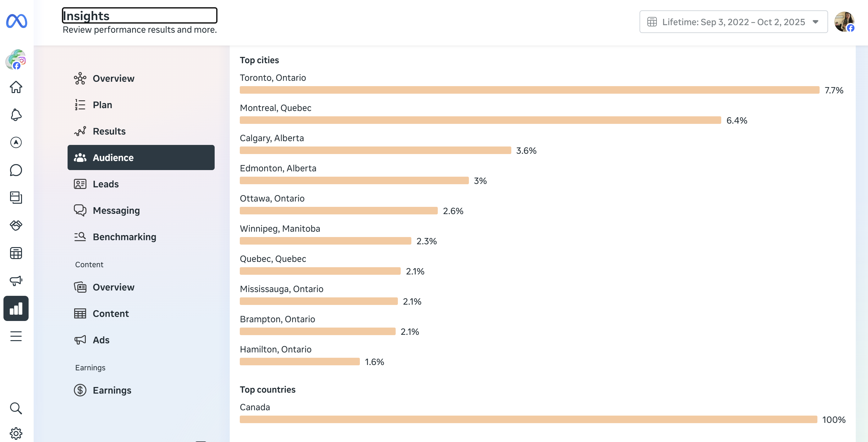
Task: Open the Home icon in left rail
Action: pos(16,87)
